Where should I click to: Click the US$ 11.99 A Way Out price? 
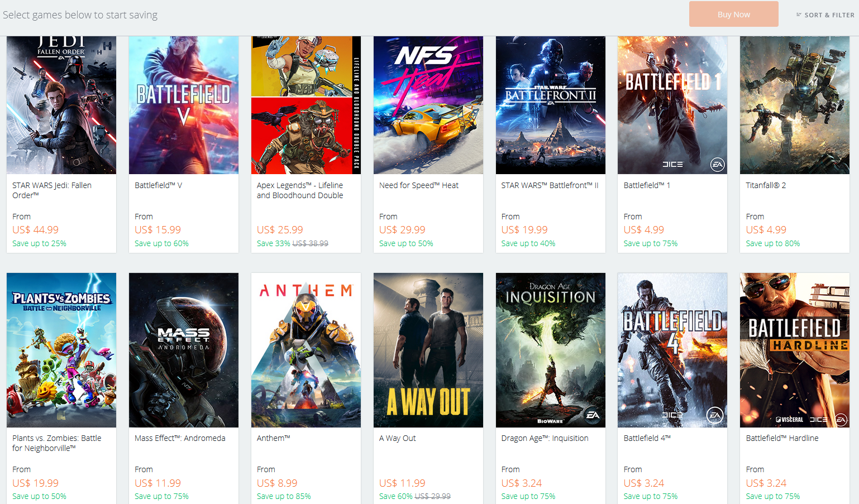coord(402,483)
